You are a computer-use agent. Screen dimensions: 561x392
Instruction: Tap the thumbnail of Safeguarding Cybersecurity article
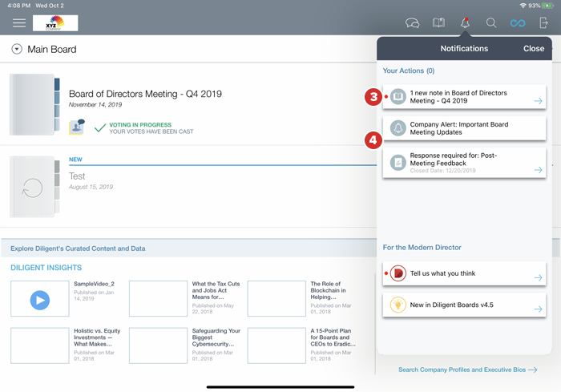[158, 346]
